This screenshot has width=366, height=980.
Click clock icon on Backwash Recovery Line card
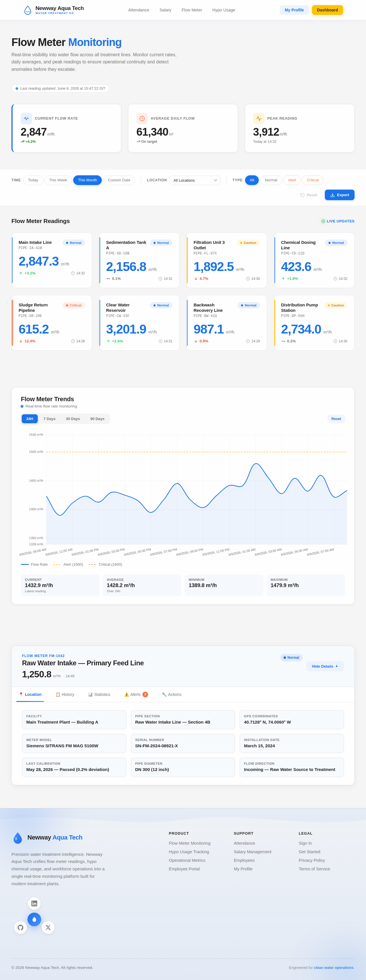click(248, 341)
